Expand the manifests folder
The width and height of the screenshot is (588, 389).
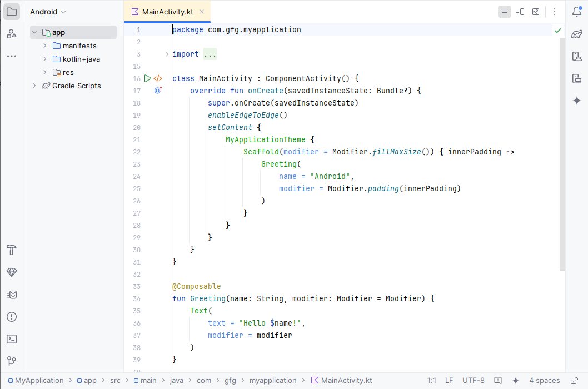tap(46, 46)
